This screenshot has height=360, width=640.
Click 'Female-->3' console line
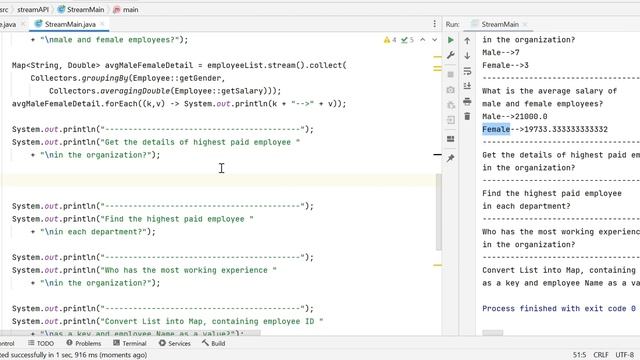click(505, 65)
